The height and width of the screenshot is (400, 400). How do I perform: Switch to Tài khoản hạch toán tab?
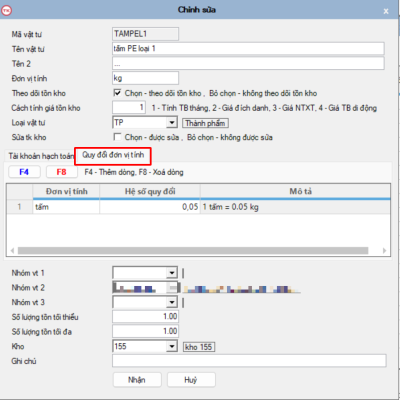click(x=40, y=156)
